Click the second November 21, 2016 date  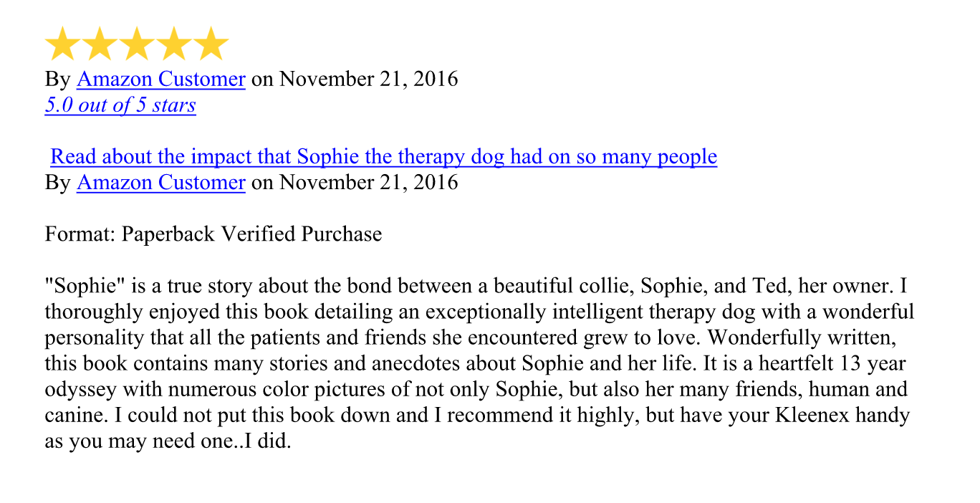[x=368, y=183]
